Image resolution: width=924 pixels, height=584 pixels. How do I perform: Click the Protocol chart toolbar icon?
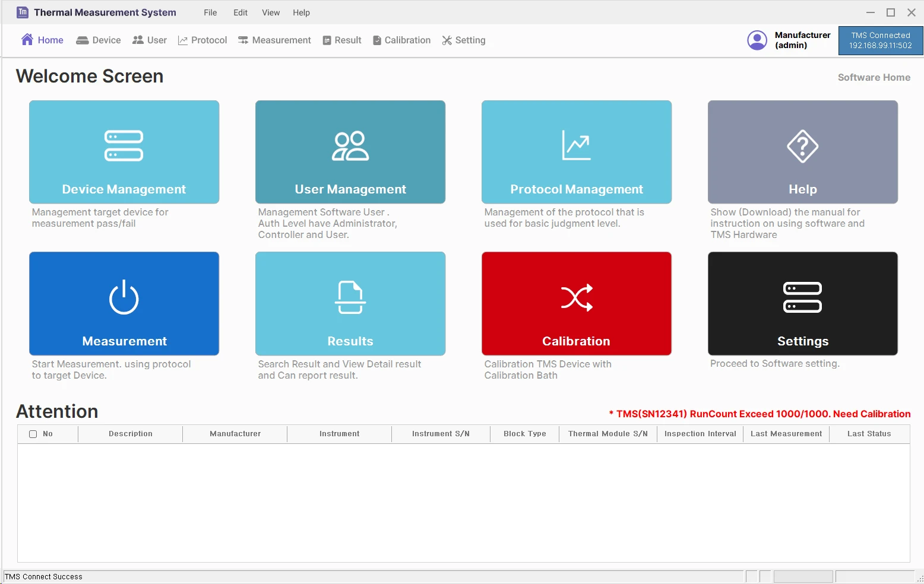[x=183, y=40]
